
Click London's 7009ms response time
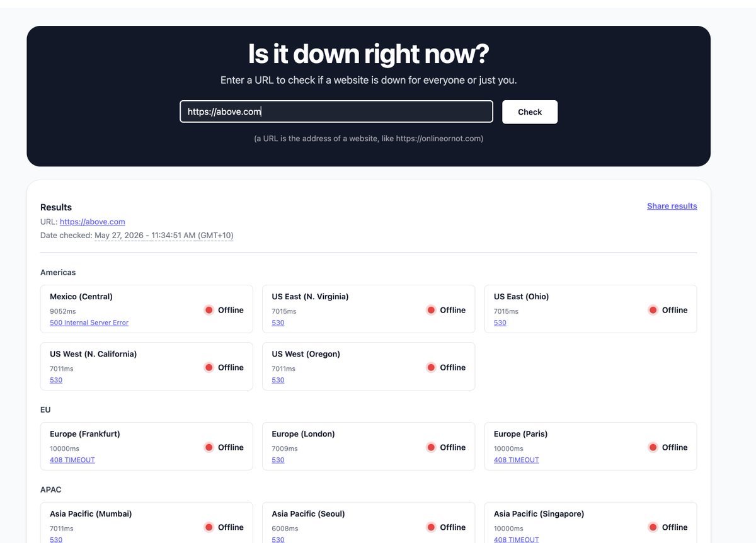coord(284,449)
